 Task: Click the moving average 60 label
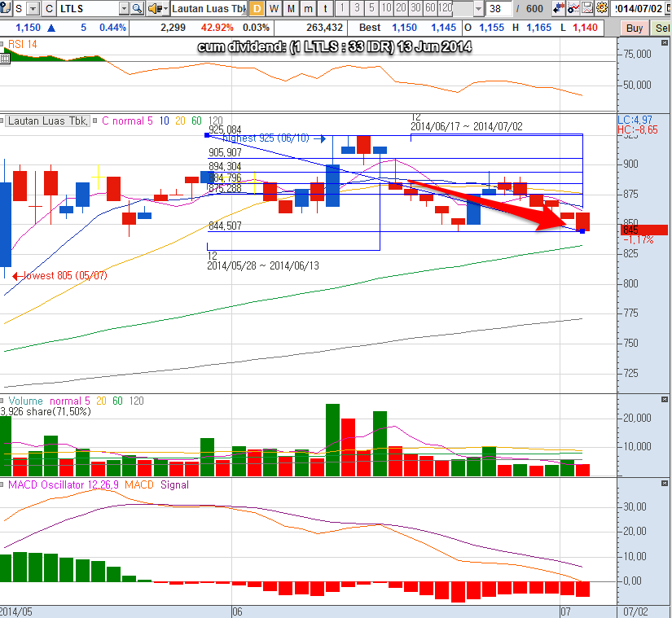click(196, 121)
